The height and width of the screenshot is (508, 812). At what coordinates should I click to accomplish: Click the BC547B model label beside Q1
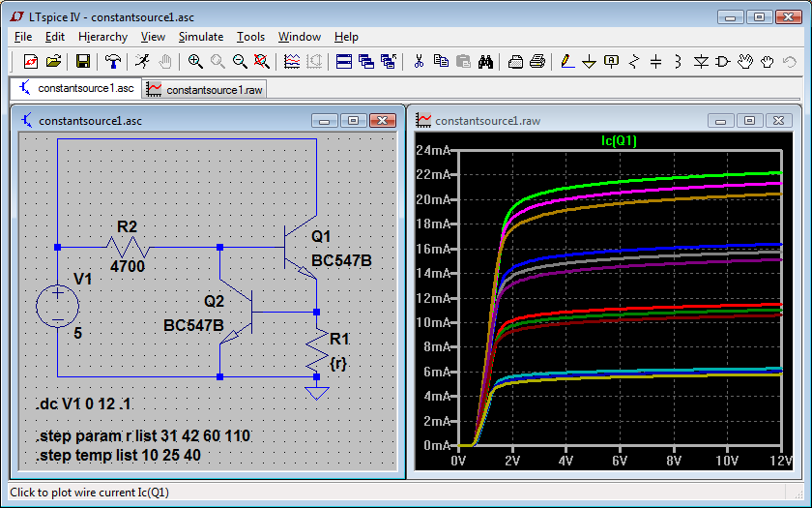(x=341, y=260)
